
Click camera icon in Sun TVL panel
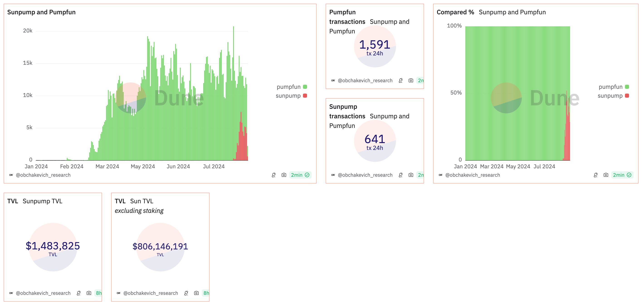(196, 293)
